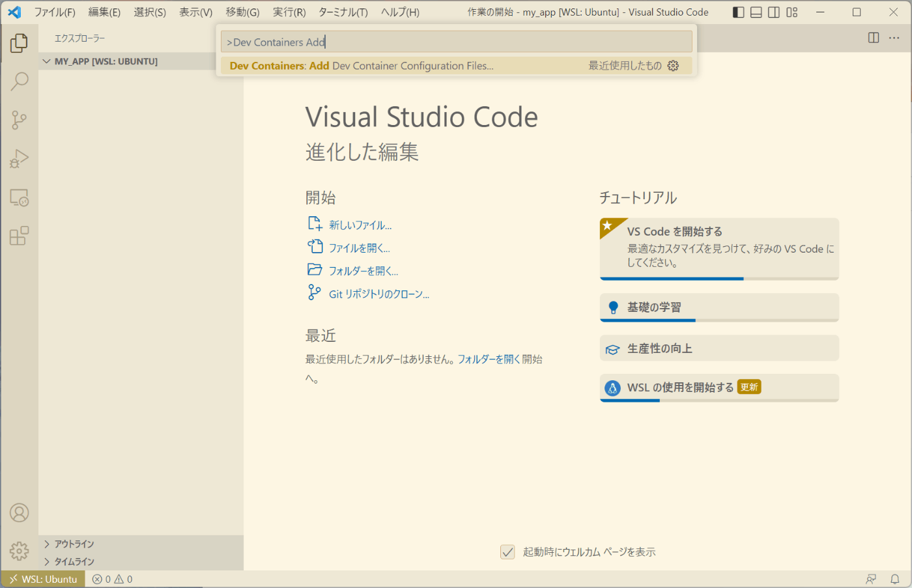
Task: Expand the アウトライン section
Action: click(x=141, y=544)
